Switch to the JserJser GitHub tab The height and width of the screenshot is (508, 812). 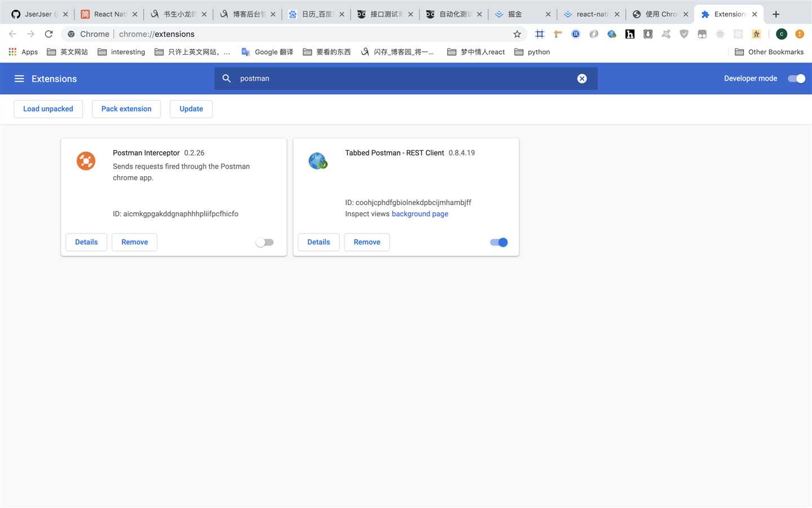[39, 14]
